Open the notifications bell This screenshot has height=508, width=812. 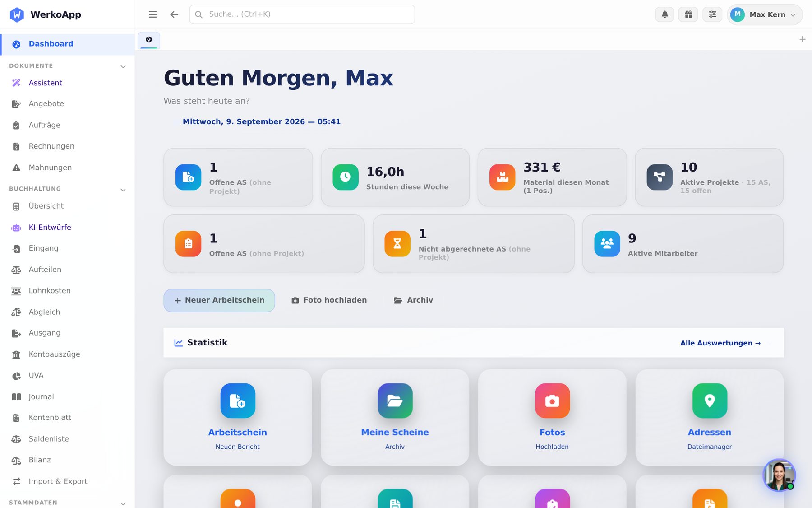tap(664, 14)
